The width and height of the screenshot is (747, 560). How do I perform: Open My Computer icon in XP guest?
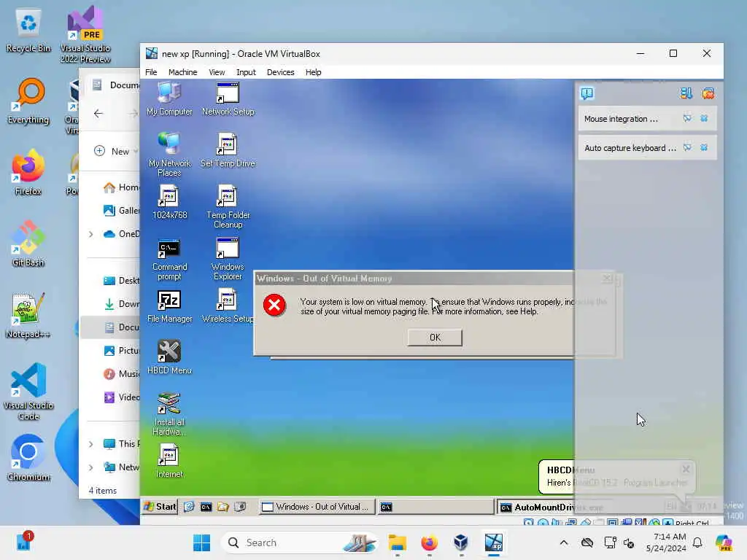pos(169,98)
